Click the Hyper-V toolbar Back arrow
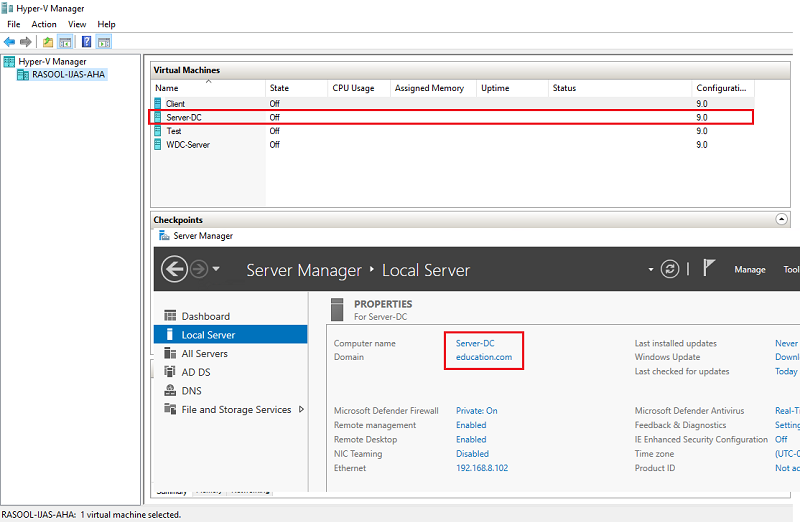Image resolution: width=800 pixels, height=522 pixels. tap(10, 42)
